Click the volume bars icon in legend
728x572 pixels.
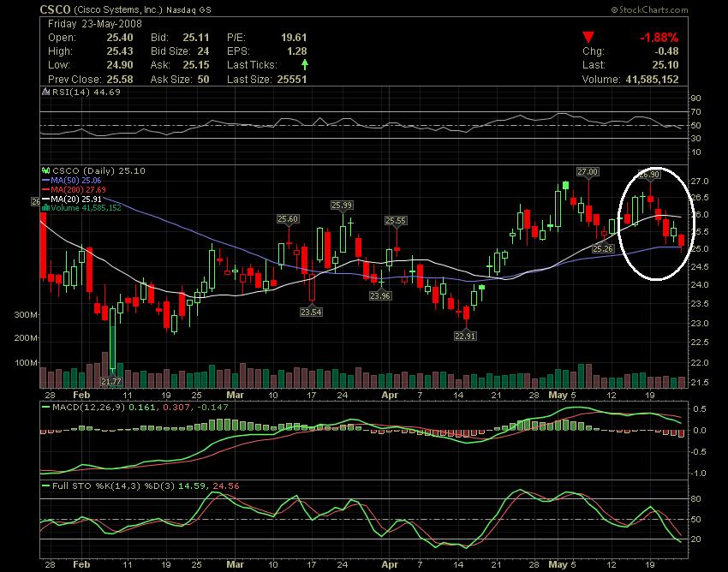pos(45,208)
